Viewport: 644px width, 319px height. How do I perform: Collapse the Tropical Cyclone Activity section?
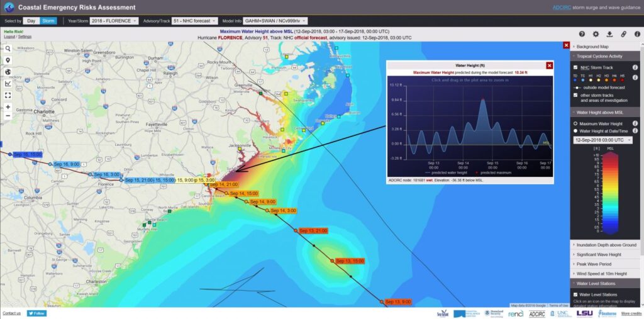click(x=604, y=57)
